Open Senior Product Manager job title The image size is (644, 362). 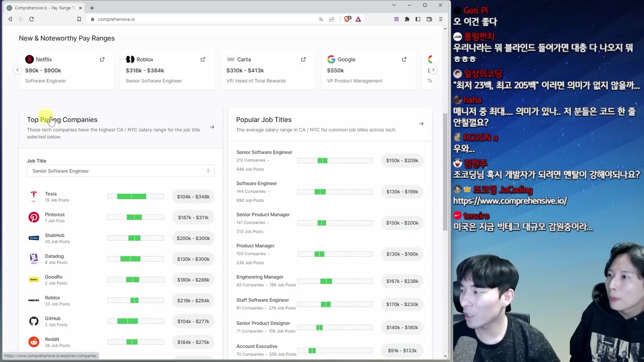[330, 223]
